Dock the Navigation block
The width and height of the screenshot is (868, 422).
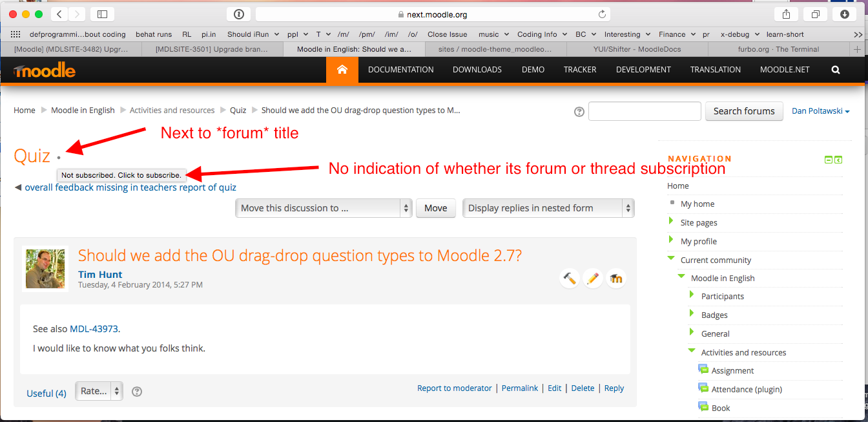[838, 160]
